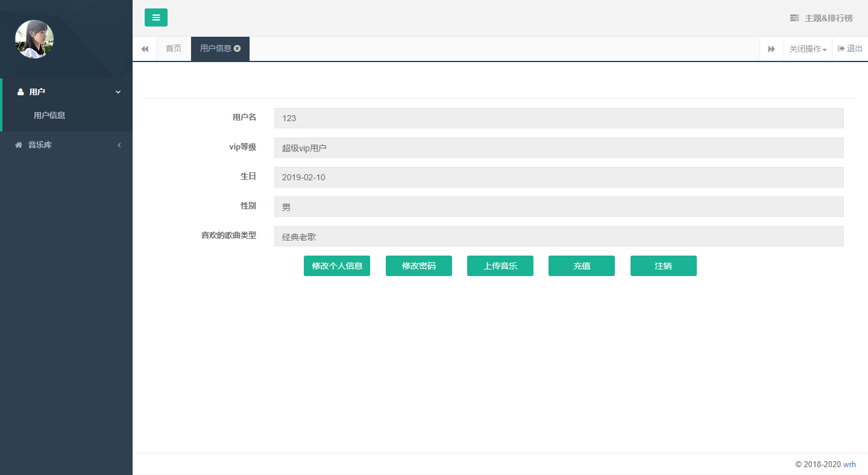Click the 充值 recharge button
The image size is (868, 475).
pyautogui.click(x=582, y=266)
